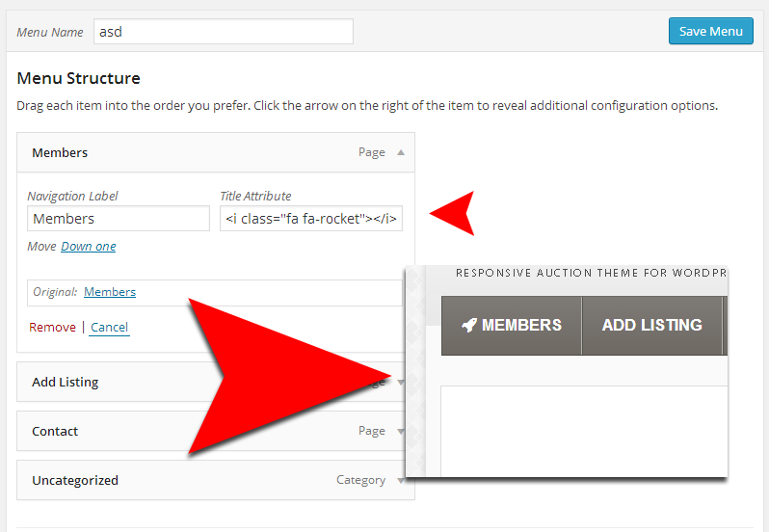
Task: Click the rocket icon beside MEMBERS
Action: pyautogui.click(x=469, y=326)
